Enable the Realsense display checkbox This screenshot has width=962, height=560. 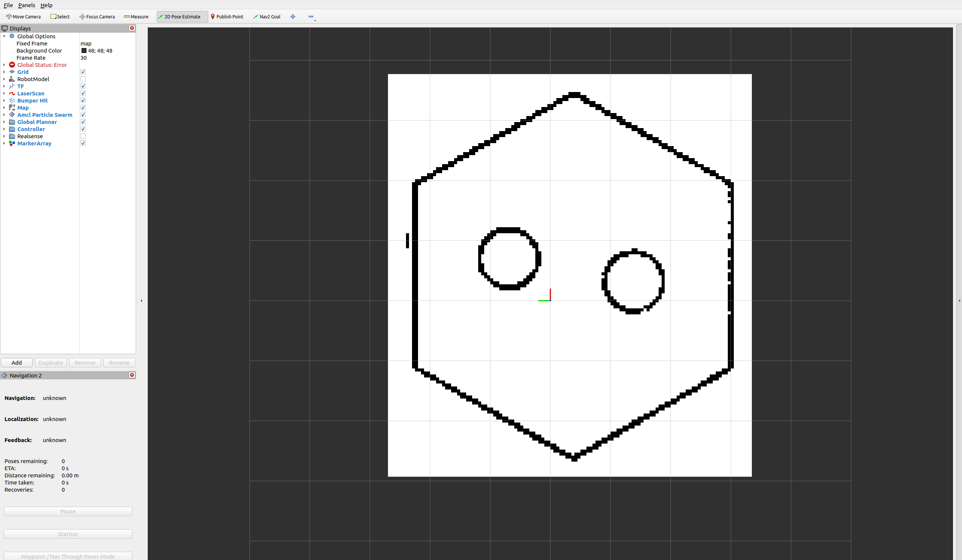coord(83,136)
